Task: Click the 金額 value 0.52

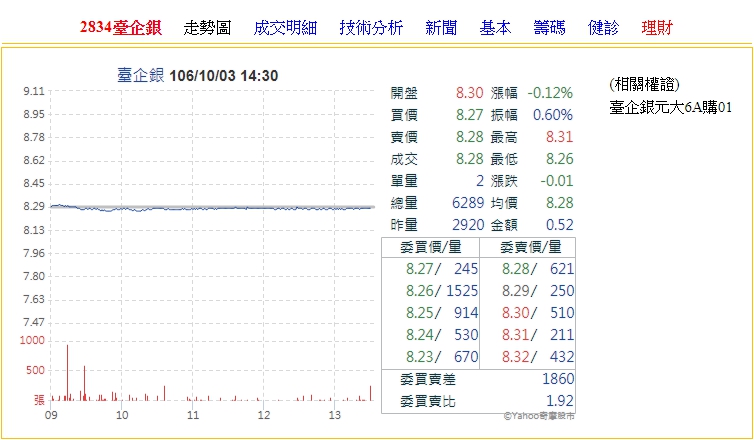Action: [x=559, y=225]
